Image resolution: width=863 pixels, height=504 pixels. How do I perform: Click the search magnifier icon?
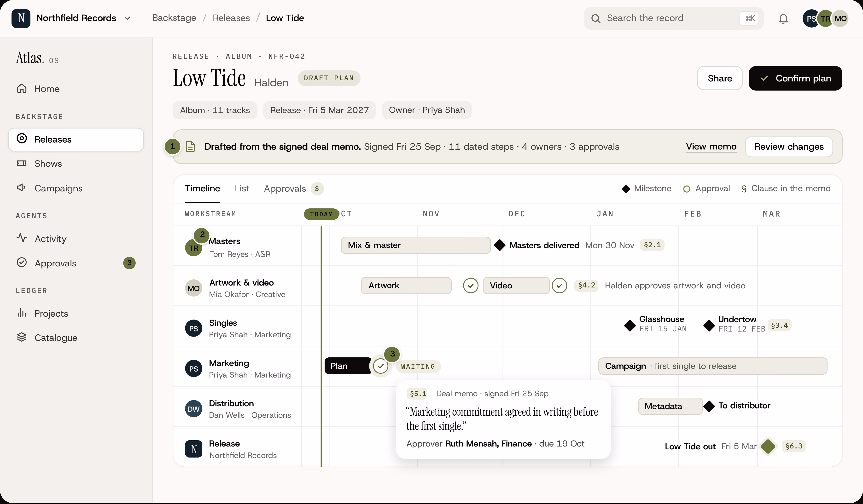pos(595,18)
